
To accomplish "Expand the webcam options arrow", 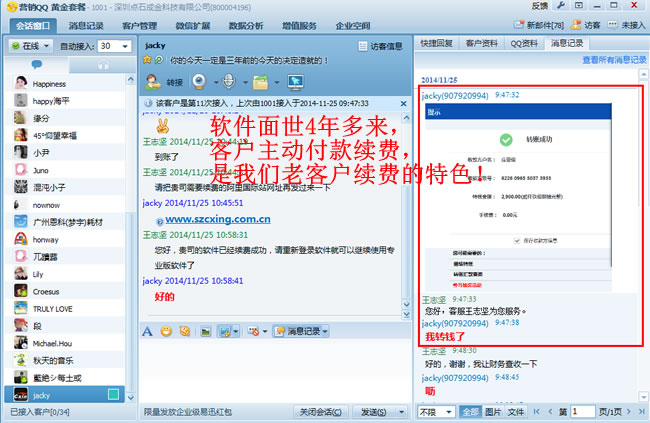I will pyautogui.click(x=216, y=82).
